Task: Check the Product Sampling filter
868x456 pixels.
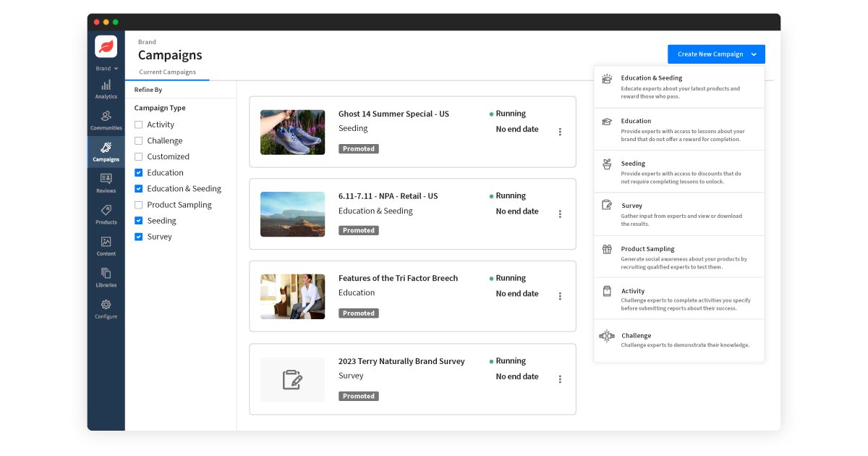Action: pos(138,205)
